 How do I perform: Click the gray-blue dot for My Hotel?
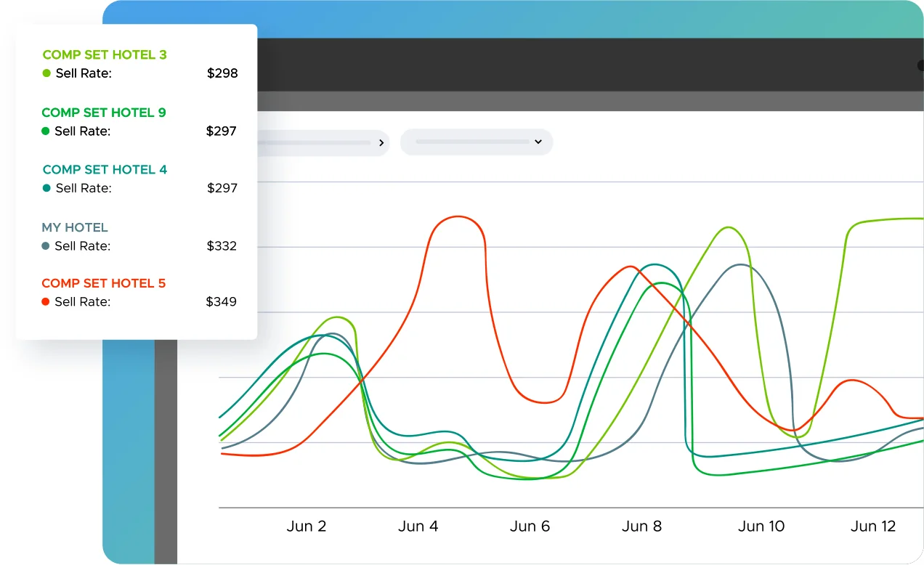(46, 246)
